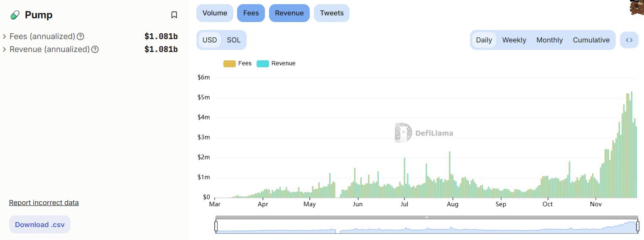
Task: Toggle the Fees chart series off
Action: [251, 13]
